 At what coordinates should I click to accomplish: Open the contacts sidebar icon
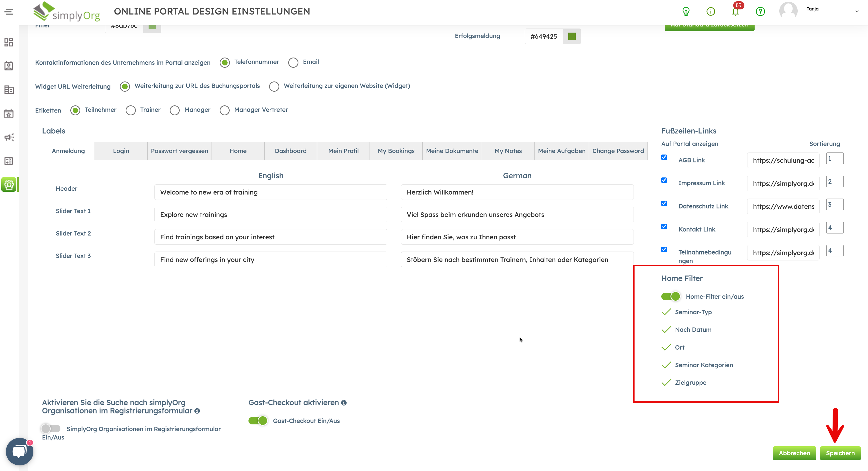9,66
